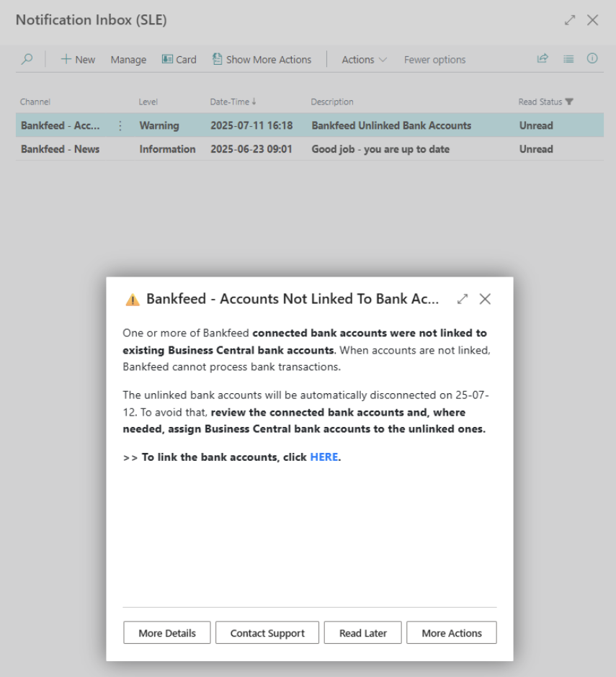Open the Card view
Viewport: 616px width, 677px height.
tap(179, 60)
